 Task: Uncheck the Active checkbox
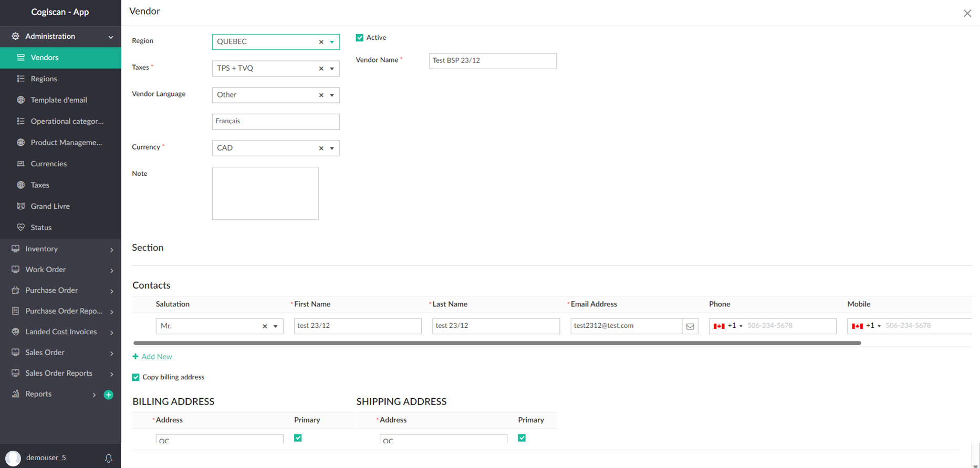(x=360, y=38)
